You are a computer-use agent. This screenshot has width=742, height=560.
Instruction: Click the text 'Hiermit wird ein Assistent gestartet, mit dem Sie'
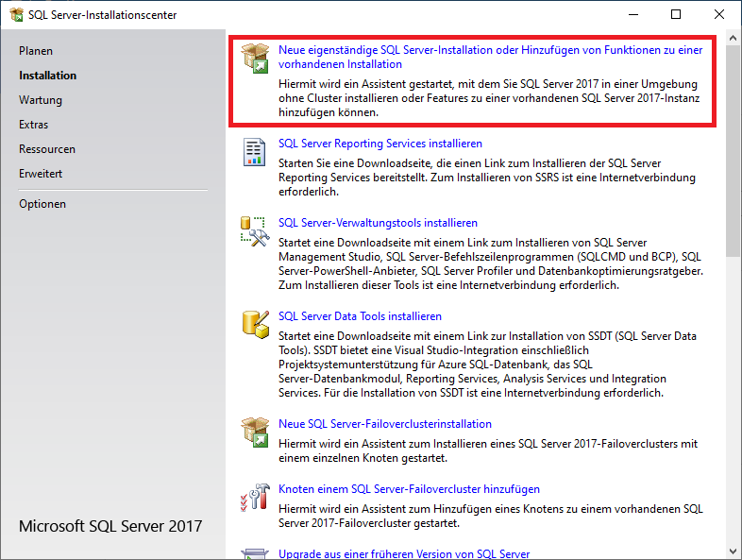point(396,84)
